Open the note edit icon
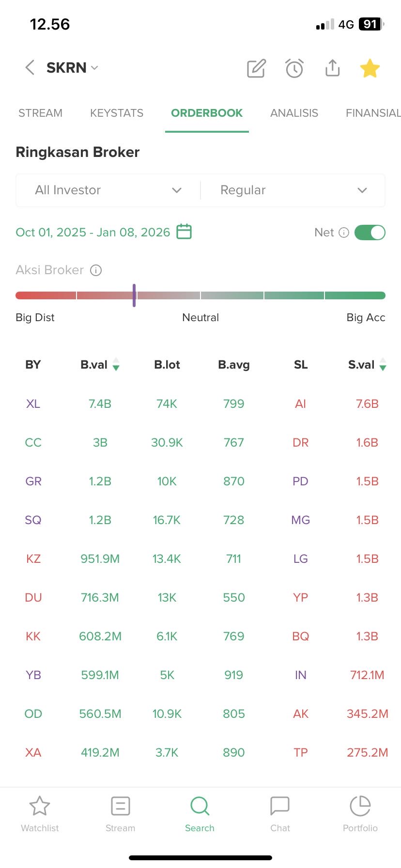 256,68
